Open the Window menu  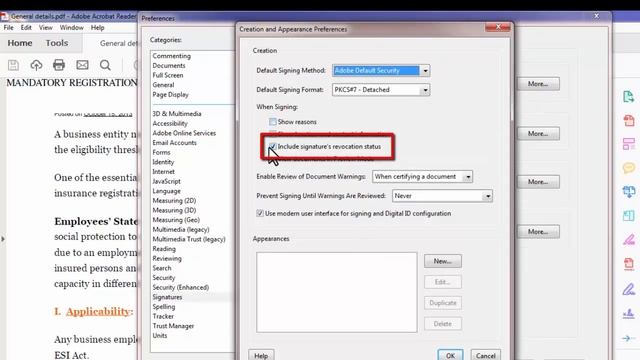point(71,27)
